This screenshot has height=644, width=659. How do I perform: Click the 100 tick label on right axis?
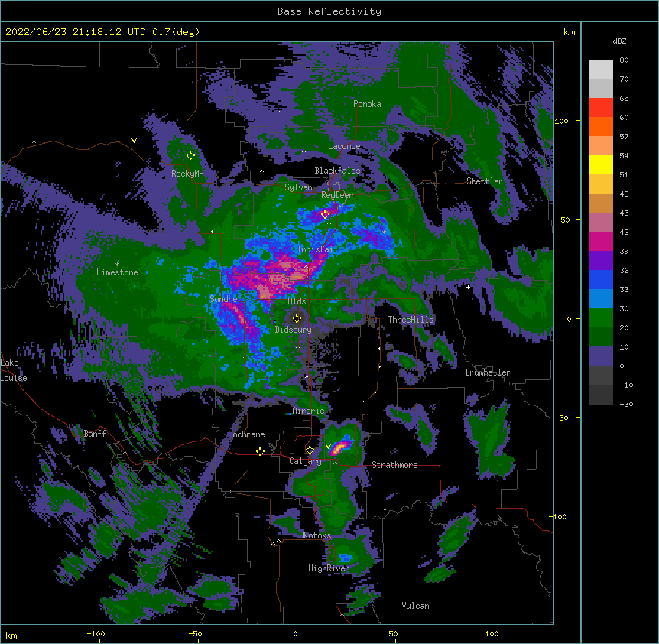click(x=561, y=121)
